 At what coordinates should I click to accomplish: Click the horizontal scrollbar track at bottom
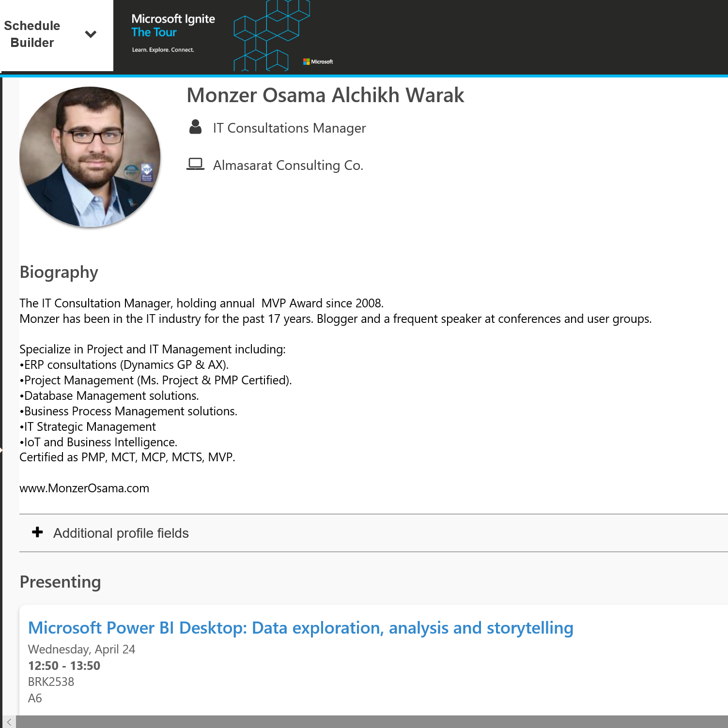tap(368, 722)
